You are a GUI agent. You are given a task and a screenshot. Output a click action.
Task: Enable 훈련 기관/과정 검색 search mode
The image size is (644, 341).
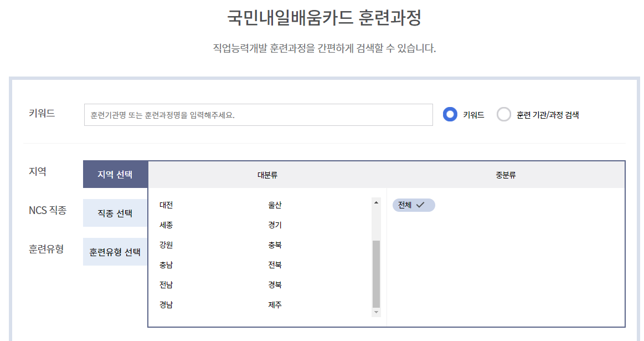pos(504,114)
